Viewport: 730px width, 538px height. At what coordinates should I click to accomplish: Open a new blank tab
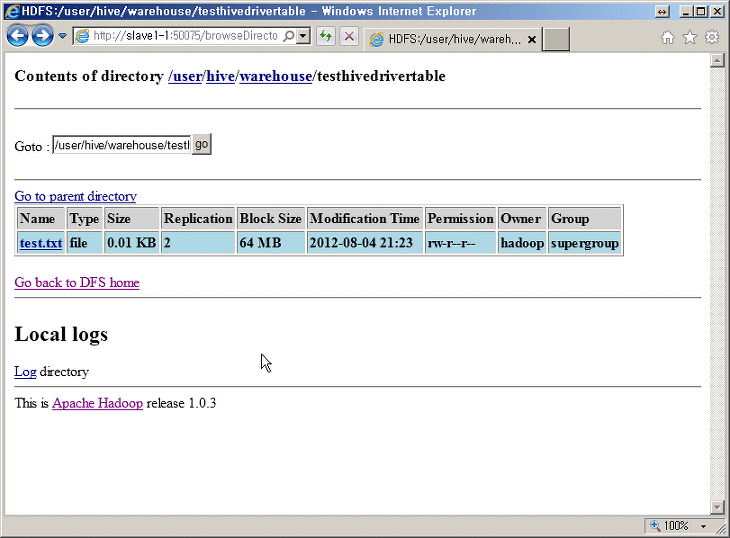[x=556, y=40]
